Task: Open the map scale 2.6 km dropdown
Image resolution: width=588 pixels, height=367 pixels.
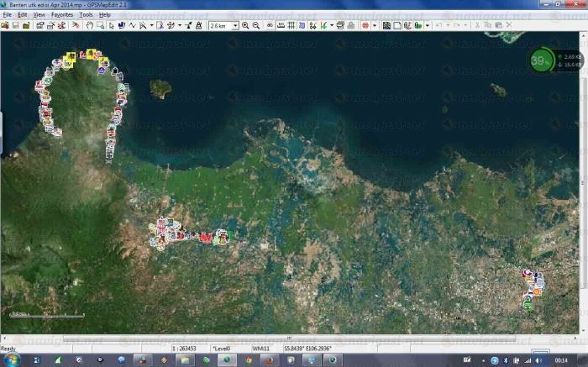Action: tap(235, 26)
